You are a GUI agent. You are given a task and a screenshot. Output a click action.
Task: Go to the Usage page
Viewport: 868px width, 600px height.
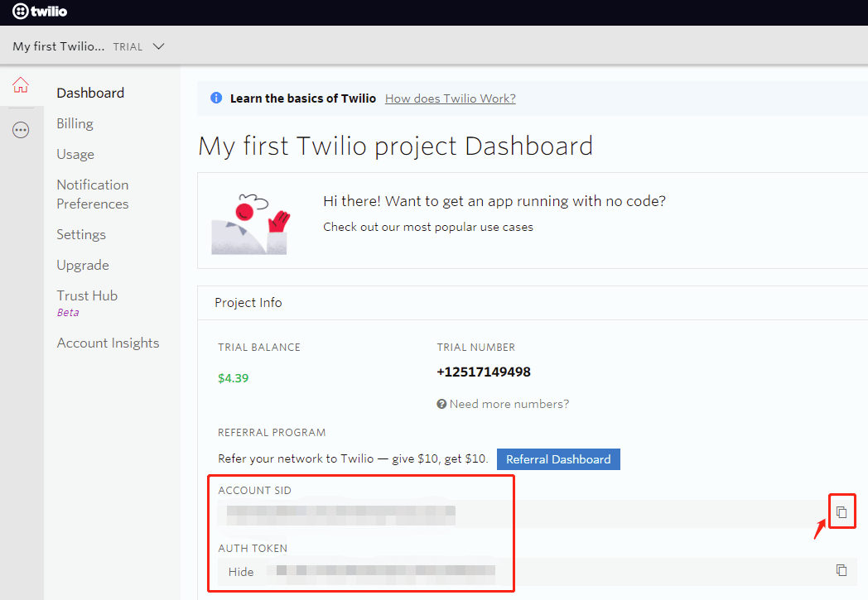click(75, 154)
